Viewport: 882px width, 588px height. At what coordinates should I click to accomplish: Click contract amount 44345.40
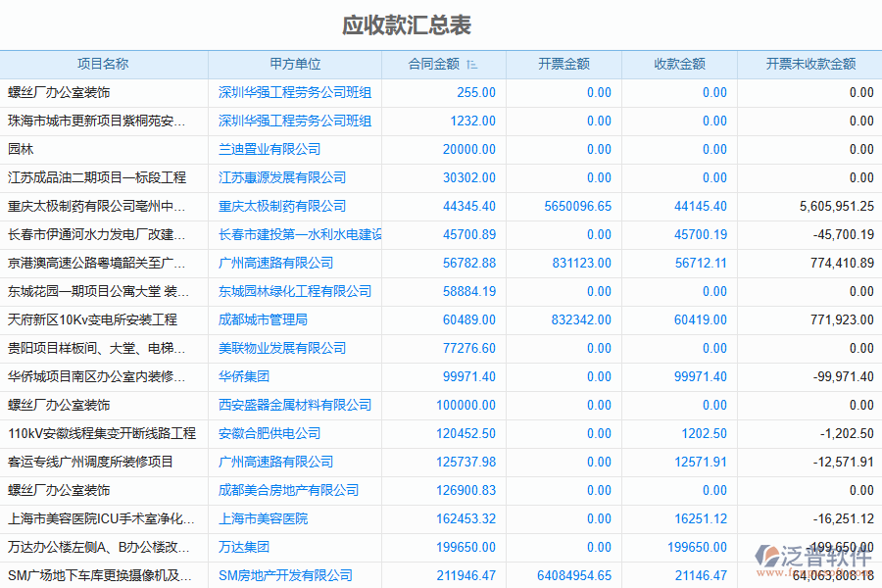469,206
